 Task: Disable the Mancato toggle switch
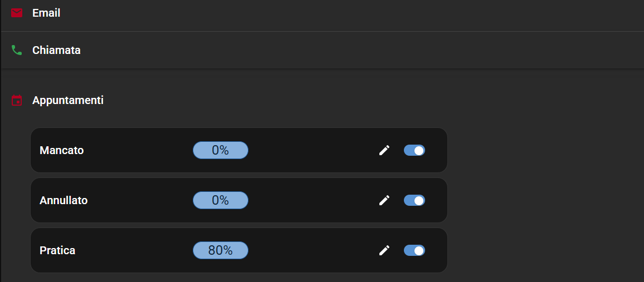(x=414, y=150)
